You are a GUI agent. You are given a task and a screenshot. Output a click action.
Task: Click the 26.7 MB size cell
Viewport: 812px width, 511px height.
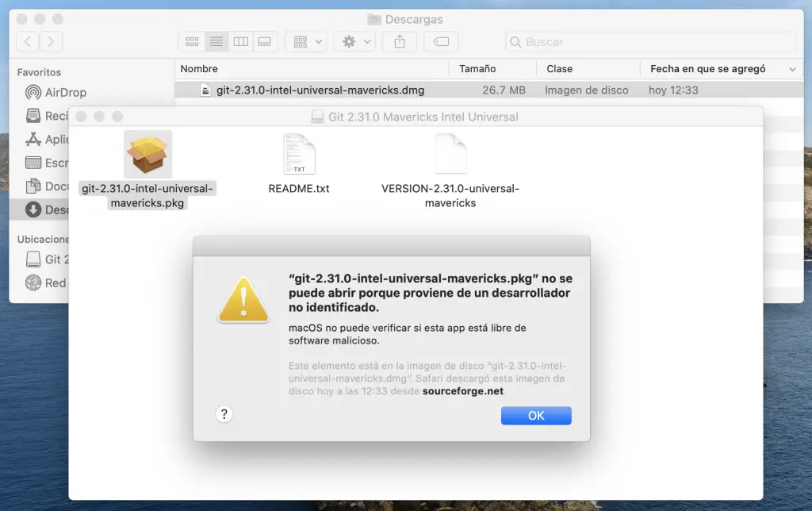[x=504, y=90]
